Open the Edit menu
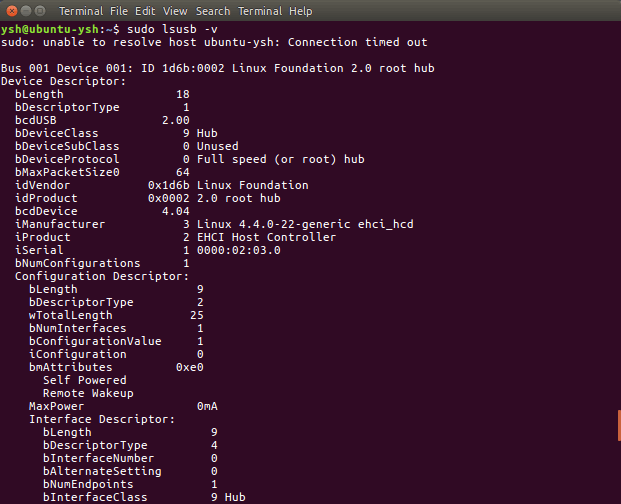Image resolution: width=621 pixels, height=504 pixels. click(145, 11)
